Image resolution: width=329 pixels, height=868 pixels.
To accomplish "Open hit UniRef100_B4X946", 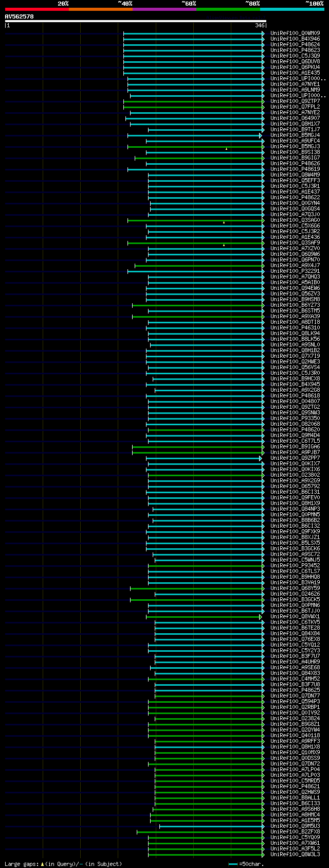I will click(295, 39).
